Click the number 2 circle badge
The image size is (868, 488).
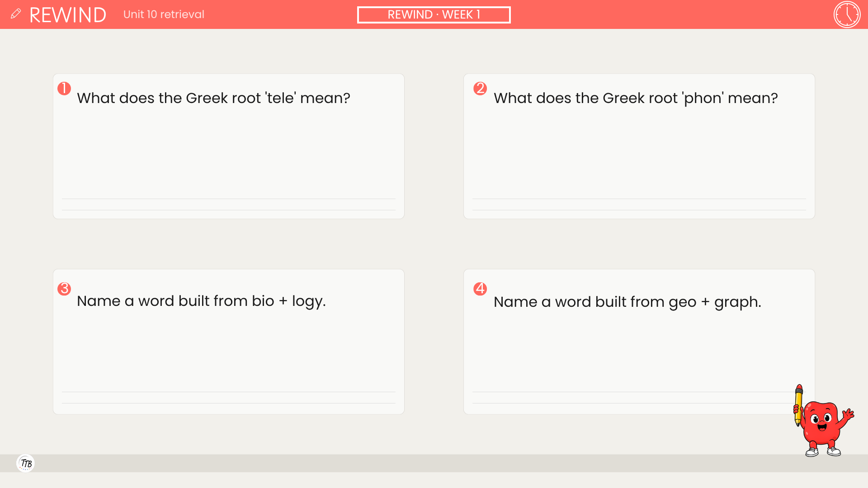point(480,89)
